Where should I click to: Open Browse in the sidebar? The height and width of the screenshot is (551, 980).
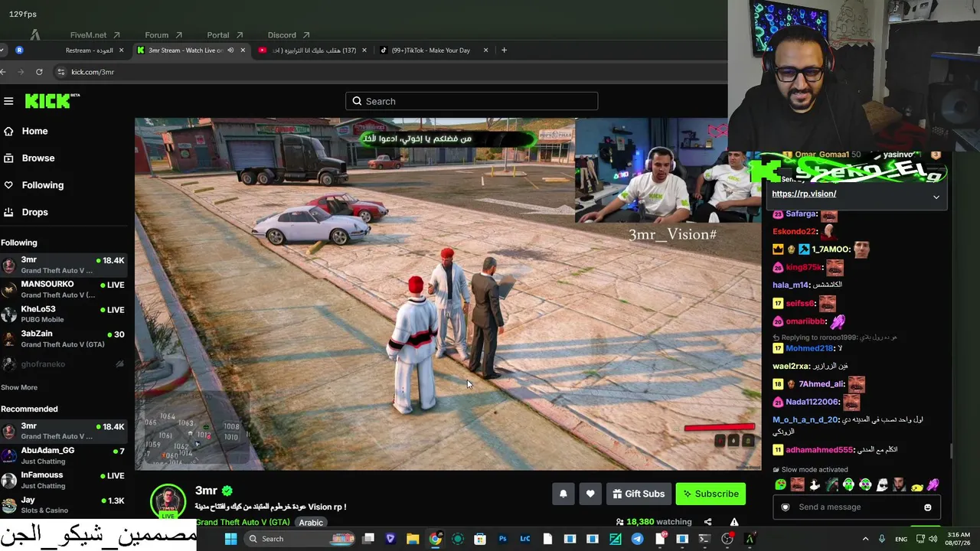point(38,158)
